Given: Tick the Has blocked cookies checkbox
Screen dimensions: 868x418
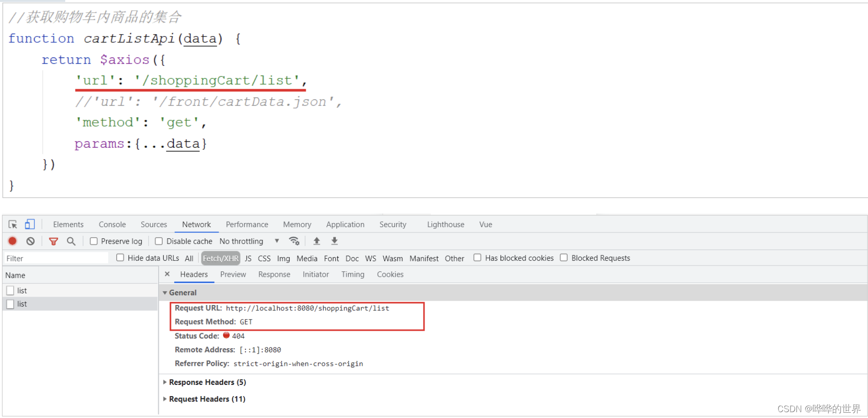Looking at the screenshot, I should (x=478, y=258).
